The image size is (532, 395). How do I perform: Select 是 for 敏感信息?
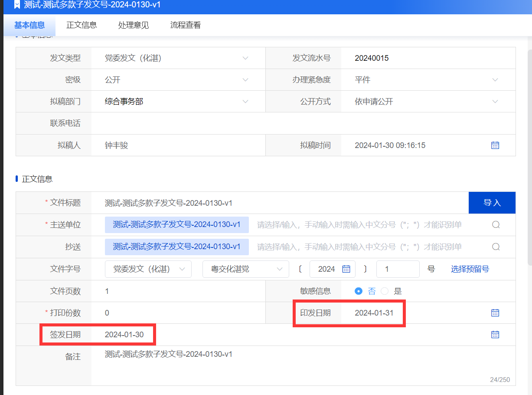click(x=385, y=291)
